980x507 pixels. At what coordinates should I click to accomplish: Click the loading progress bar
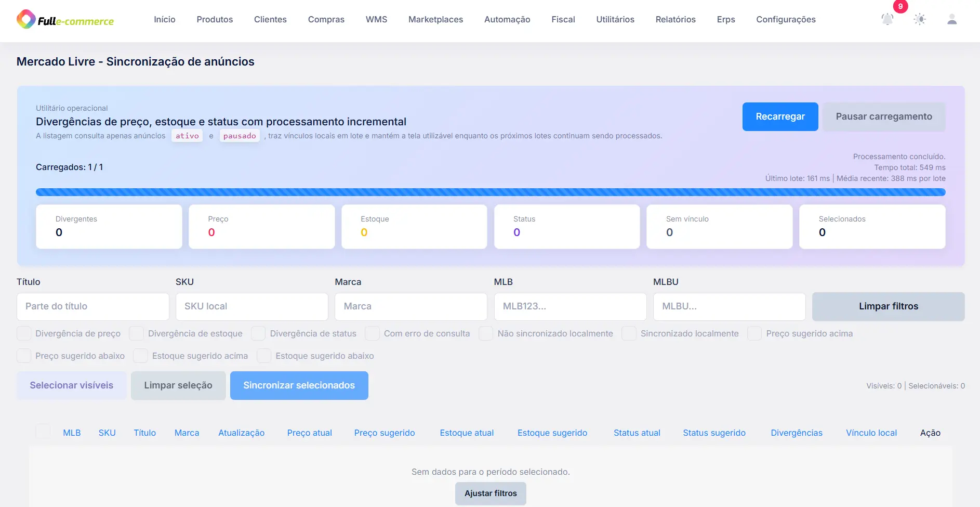(491, 192)
